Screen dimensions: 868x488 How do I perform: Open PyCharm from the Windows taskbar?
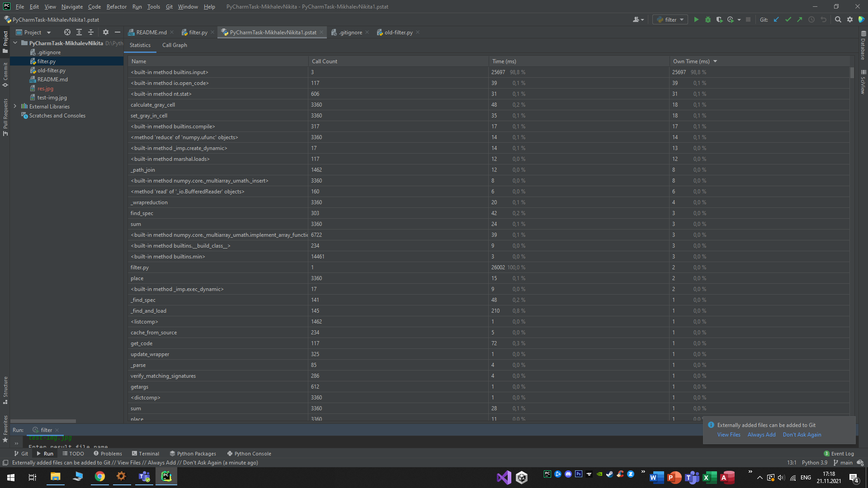[166, 477]
